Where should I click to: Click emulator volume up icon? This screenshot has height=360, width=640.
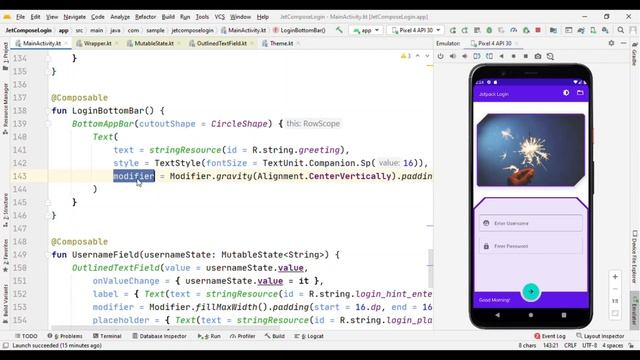tap(453, 56)
